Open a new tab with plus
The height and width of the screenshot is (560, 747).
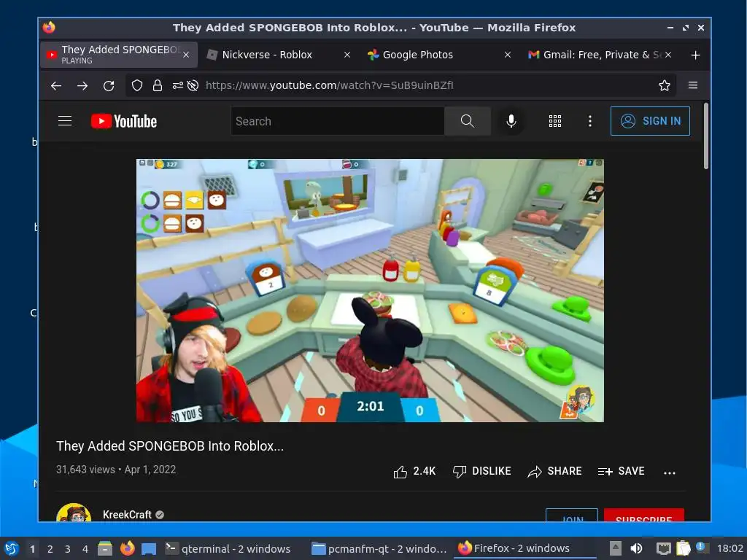(x=695, y=55)
